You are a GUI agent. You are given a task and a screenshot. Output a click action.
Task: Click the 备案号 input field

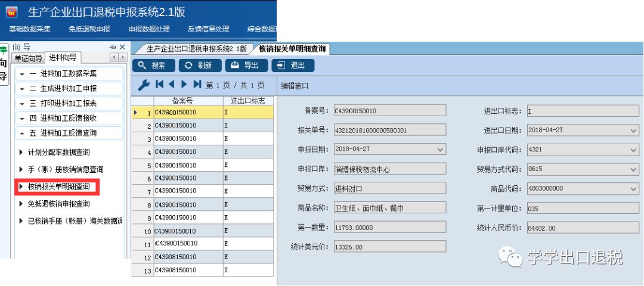pos(390,111)
